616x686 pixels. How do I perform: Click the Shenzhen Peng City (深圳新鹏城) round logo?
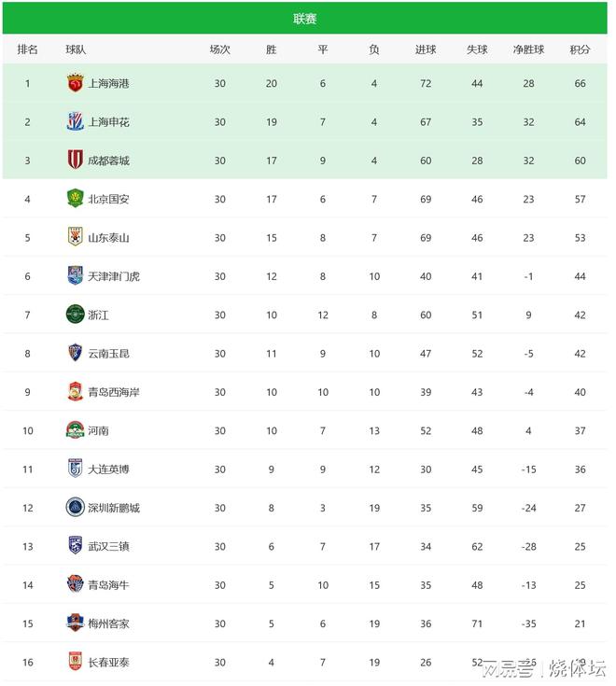(x=75, y=508)
